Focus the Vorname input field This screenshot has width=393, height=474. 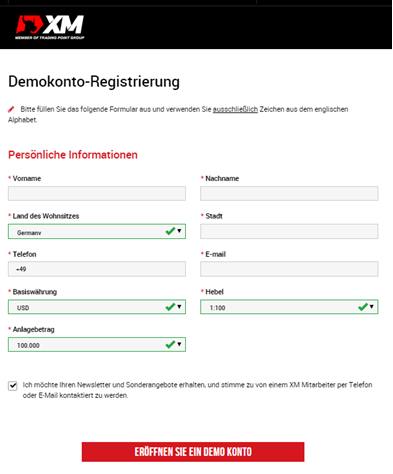tap(97, 193)
